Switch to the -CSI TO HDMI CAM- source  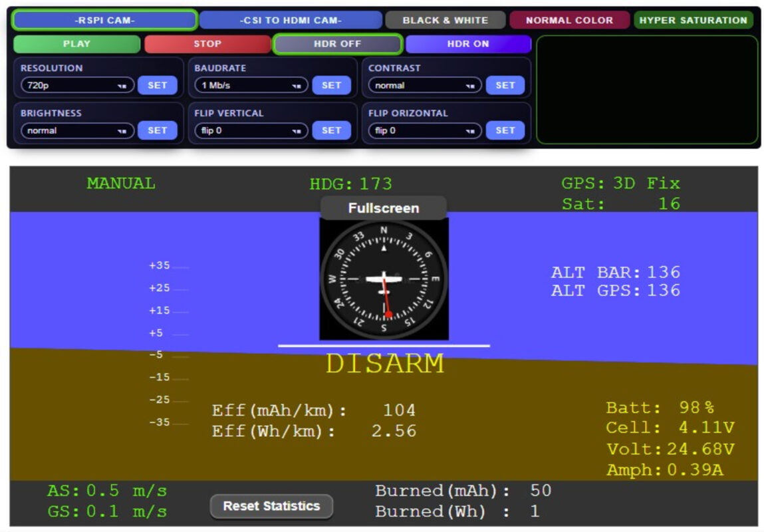tap(291, 20)
